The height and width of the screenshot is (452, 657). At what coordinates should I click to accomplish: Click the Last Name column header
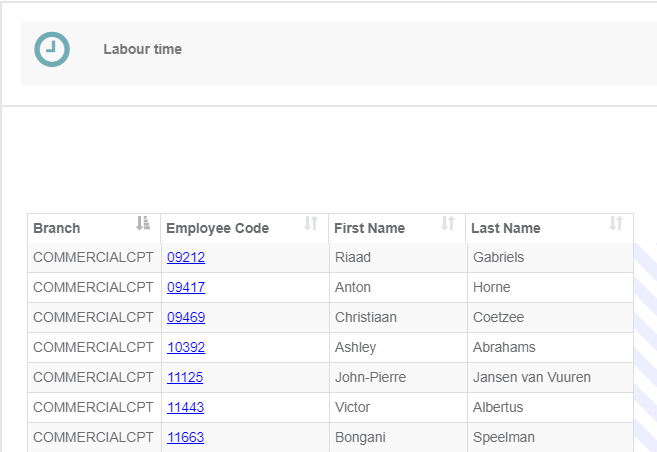click(506, 228)
